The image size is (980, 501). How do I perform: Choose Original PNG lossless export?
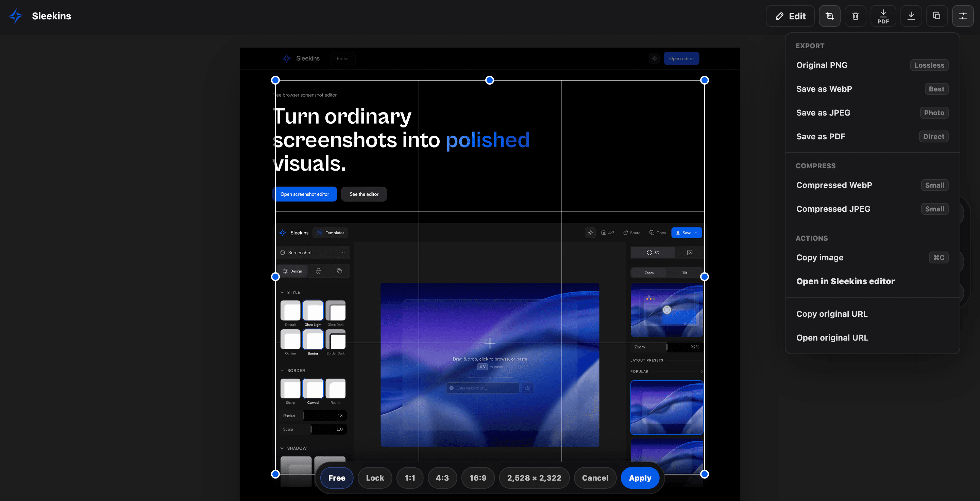pos(872,65)
